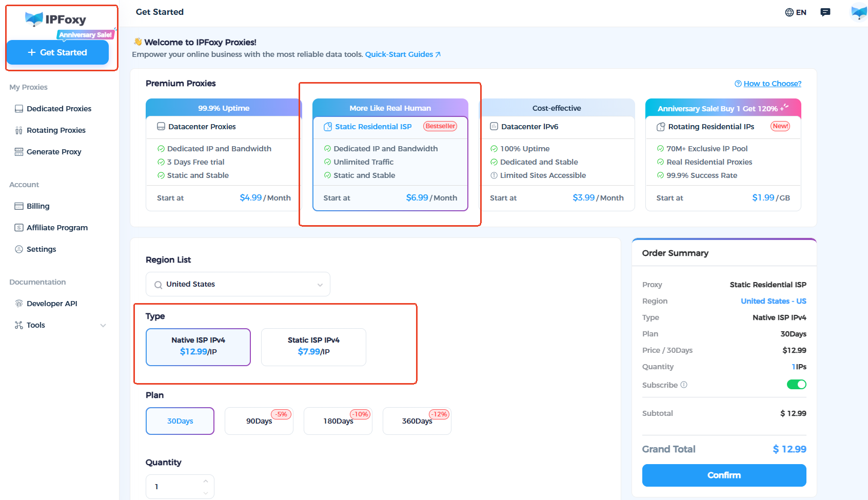Open How to Choose link

[x=772, y=84]
